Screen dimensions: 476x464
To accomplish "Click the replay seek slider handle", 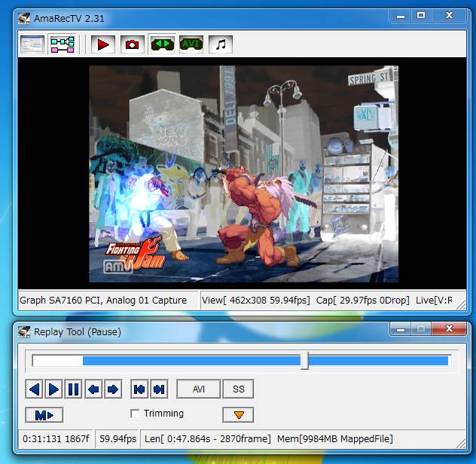I will (x=304, y=361).
